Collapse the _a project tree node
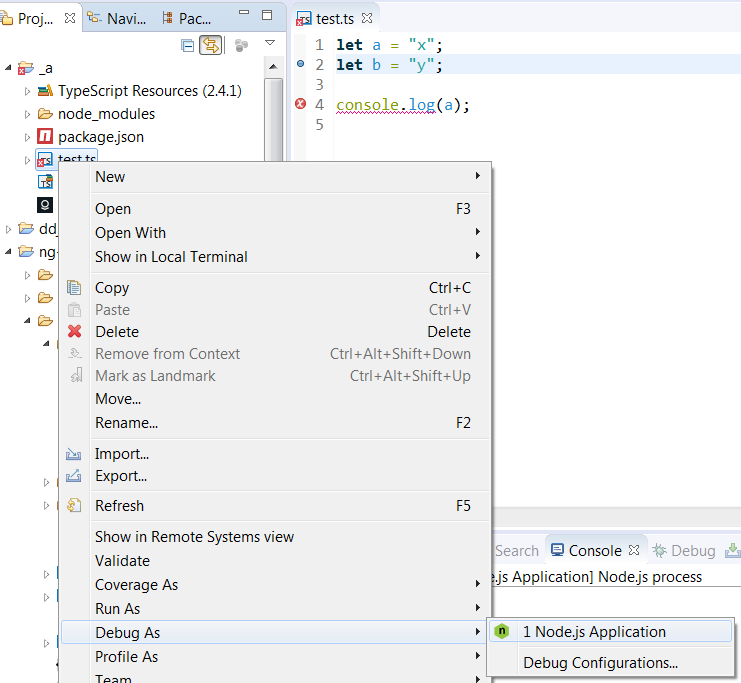Image resolution: width=741 pixels, height=683 pixels. (x=9, y=68)
